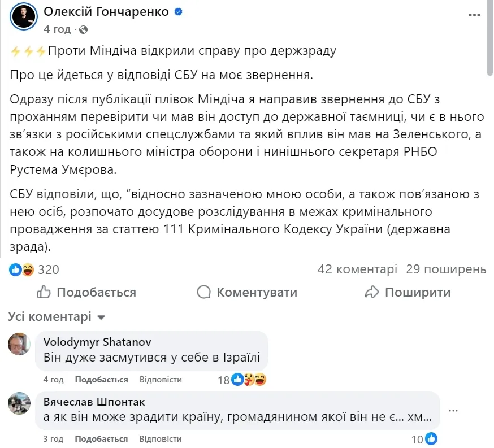Click the reaction count 18 on Shatanov's comment

(x=225, y=380)
